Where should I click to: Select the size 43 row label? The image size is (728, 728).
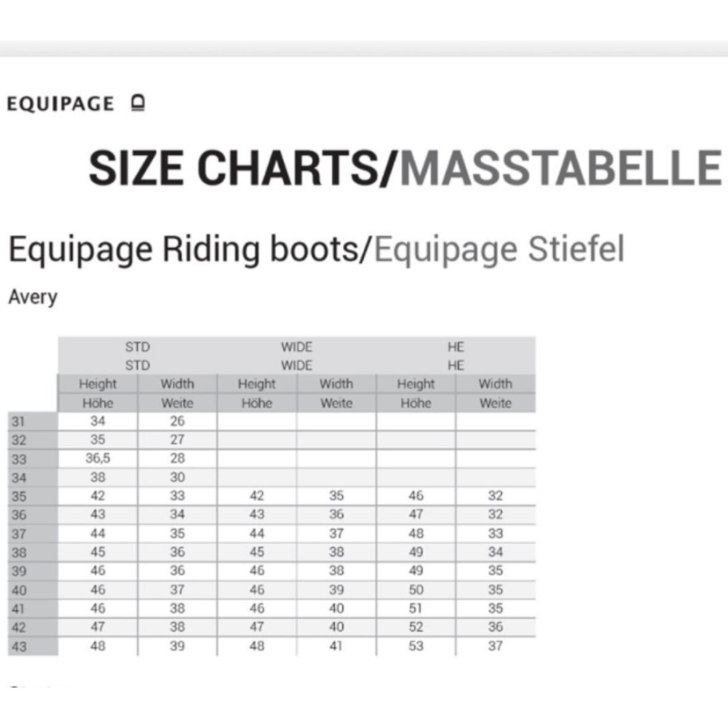click(x=19, y=647)
